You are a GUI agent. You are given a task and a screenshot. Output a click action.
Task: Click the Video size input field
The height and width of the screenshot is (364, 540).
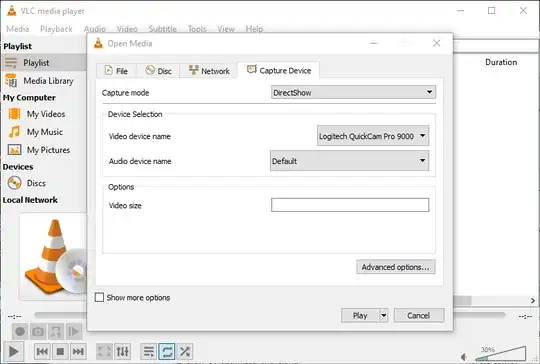(x=350, y=205)
